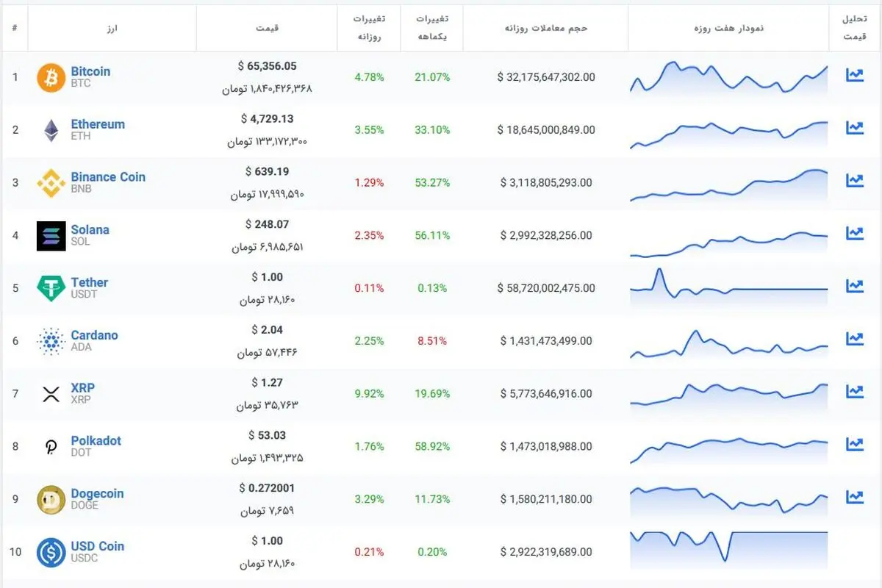Sort by the قیمت column header

[x=266, y=28]
